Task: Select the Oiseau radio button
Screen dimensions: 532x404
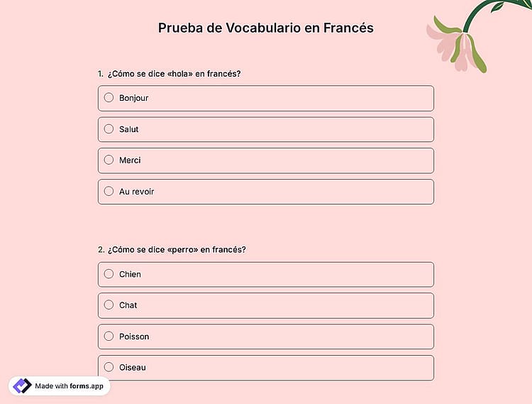Action: (x=109, y=367)
